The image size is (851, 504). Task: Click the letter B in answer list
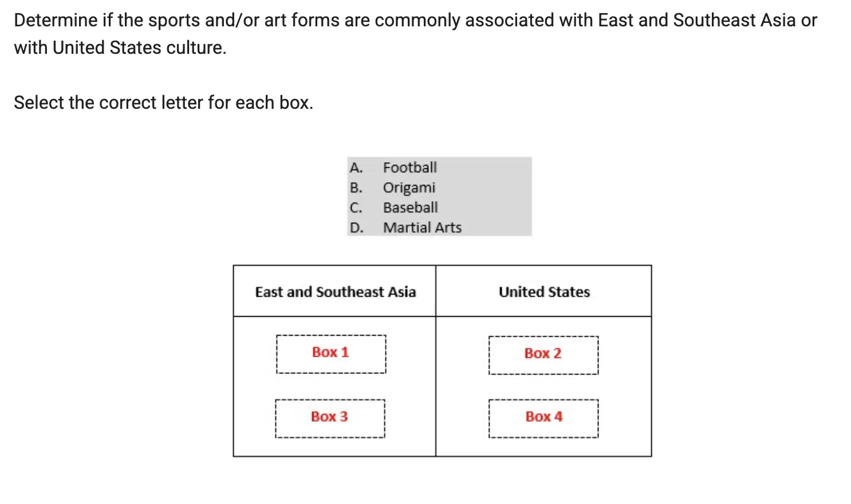pyautogui.click(x=356, y=188)
